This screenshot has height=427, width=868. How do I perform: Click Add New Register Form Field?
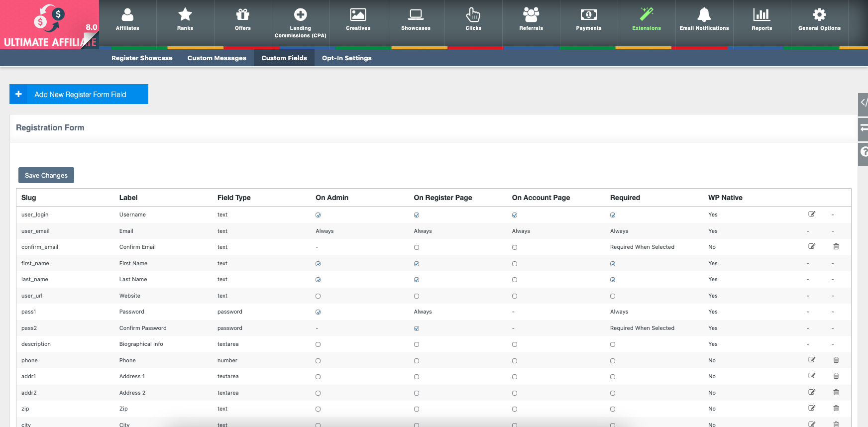[x=79, y=95]
